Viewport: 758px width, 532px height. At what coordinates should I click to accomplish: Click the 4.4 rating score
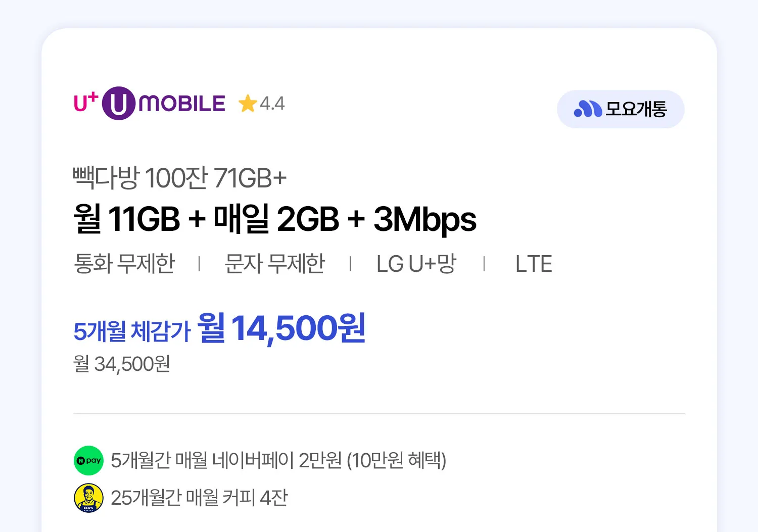click(272, 104)
